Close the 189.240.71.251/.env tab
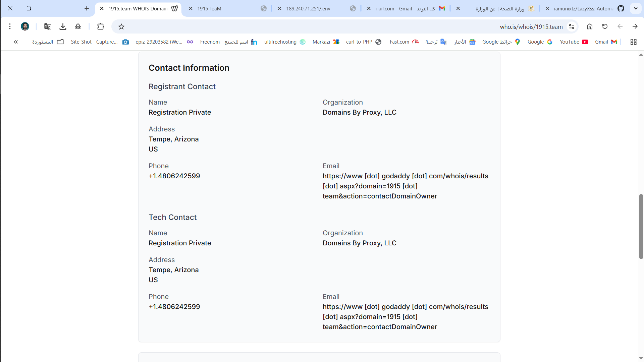Viewport: 644px width, 362px height. 279,8
